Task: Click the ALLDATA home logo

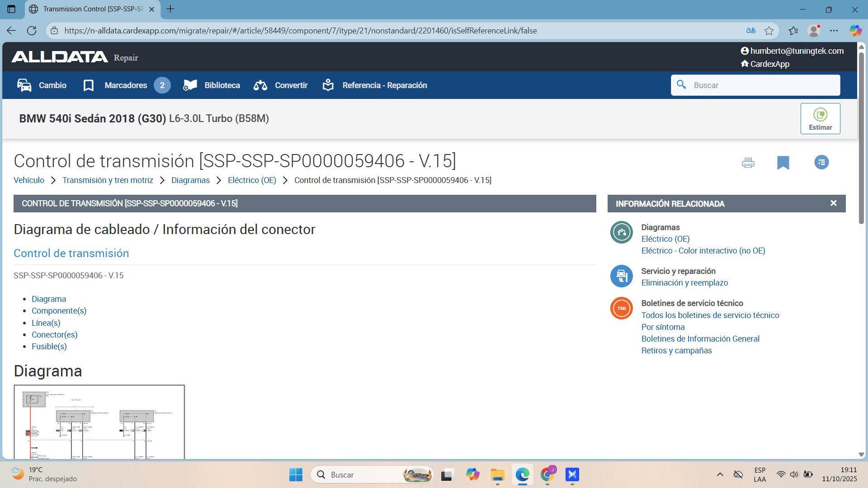Action: pos(59,57)
